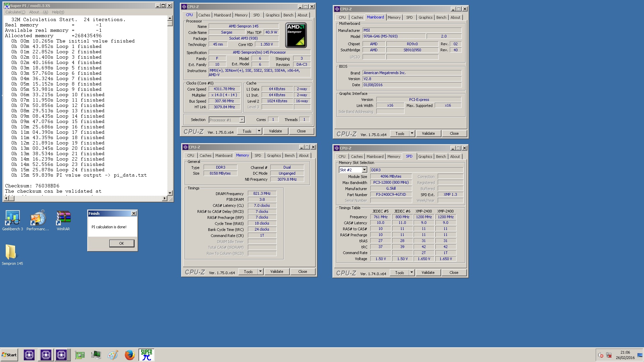Switch to Bench tab in the CPU window
The width and height of the screenshot is (644, 362).
point(288,15)
